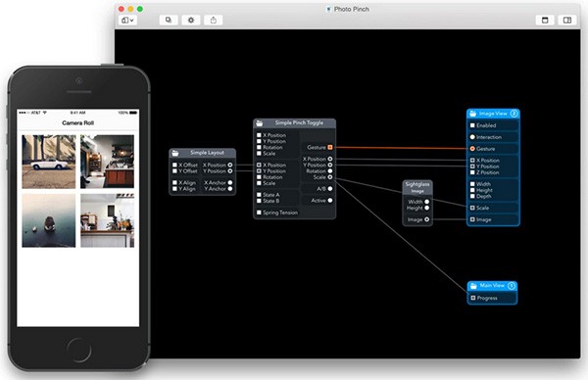Click the Photo Pinch document title icon
This screenshot has width=588, height=380.
328,10
